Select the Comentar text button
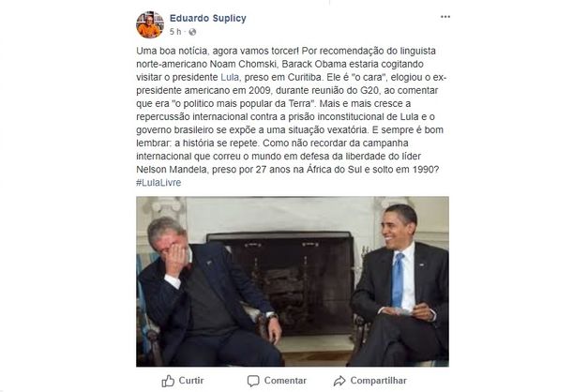Image resolution: width=588 pixels, height=392 pixels. [285, 381]
